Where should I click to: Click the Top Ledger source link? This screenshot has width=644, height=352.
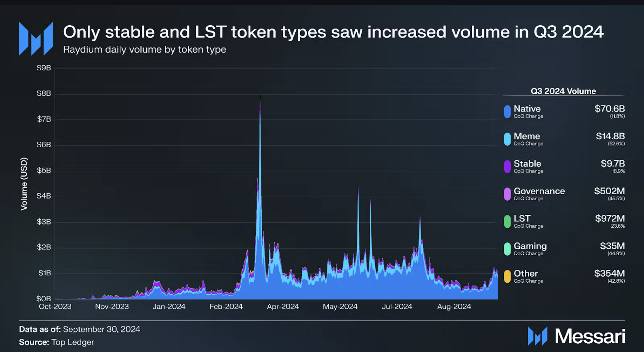pyautogui.click(x=72, y=342)
